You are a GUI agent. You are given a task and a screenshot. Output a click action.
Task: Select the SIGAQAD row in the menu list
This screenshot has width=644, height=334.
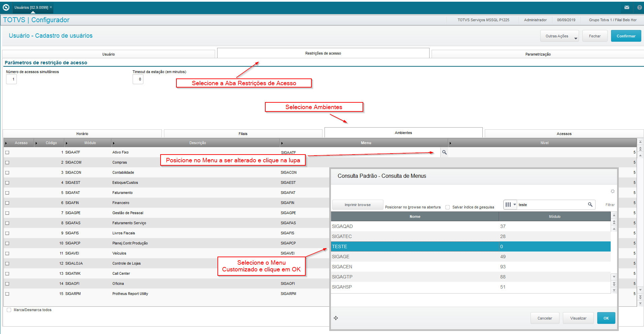[x=471, y=226]
